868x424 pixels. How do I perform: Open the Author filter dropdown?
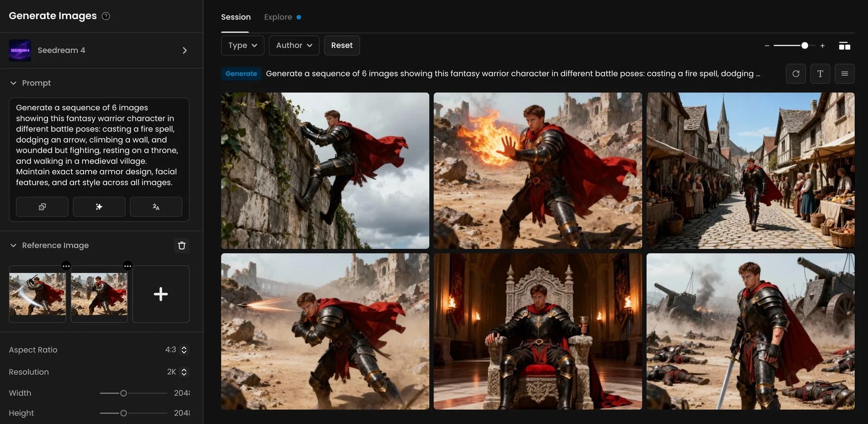point(294,45)
